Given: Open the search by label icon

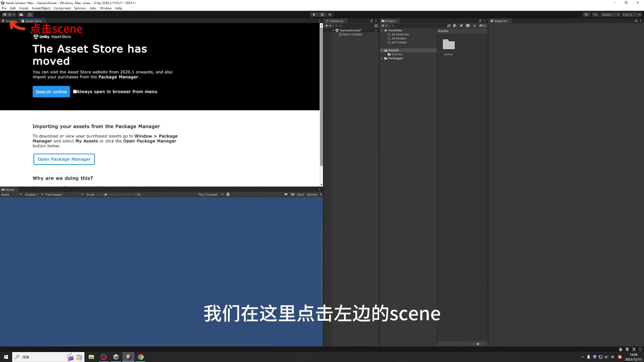Looking at the screenshot, I should tap(462, 25).
